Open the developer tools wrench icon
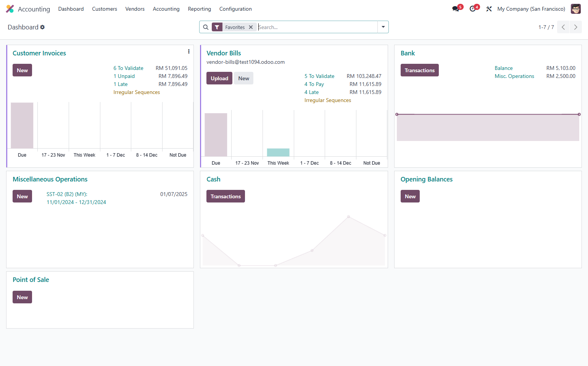The height and width of the screenshot is (366, 588). (x=489, y=9)
